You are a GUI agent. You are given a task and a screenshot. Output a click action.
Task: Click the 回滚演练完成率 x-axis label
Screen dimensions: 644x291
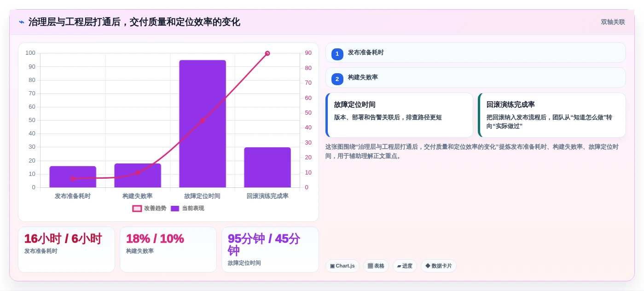(x=267, y=196)
